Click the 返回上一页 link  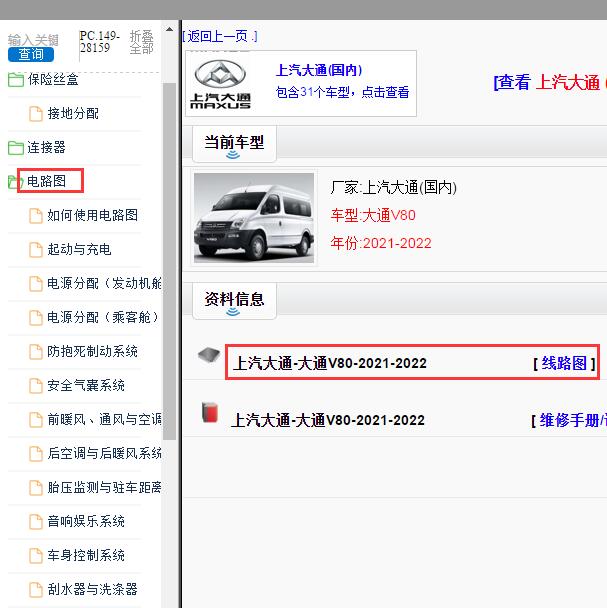pos(220,36)
